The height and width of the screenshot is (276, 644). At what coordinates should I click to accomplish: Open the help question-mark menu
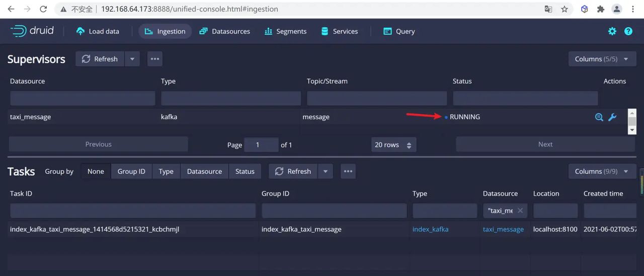[x=628, y=31]
